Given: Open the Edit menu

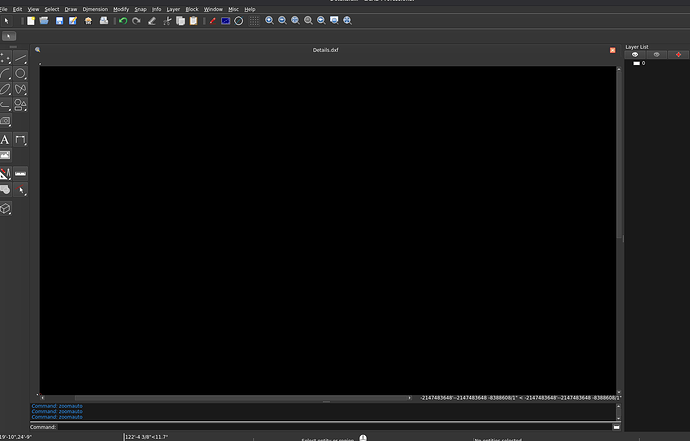Looking at the screenshot, I should pos(17,9).
